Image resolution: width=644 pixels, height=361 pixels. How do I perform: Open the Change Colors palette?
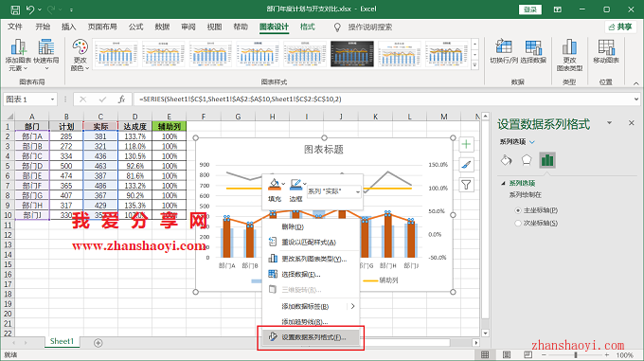(x=80, y=56)
